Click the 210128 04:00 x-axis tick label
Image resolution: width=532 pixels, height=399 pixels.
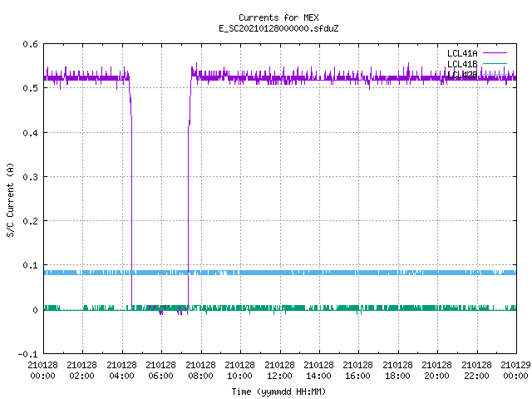point(122,371)
